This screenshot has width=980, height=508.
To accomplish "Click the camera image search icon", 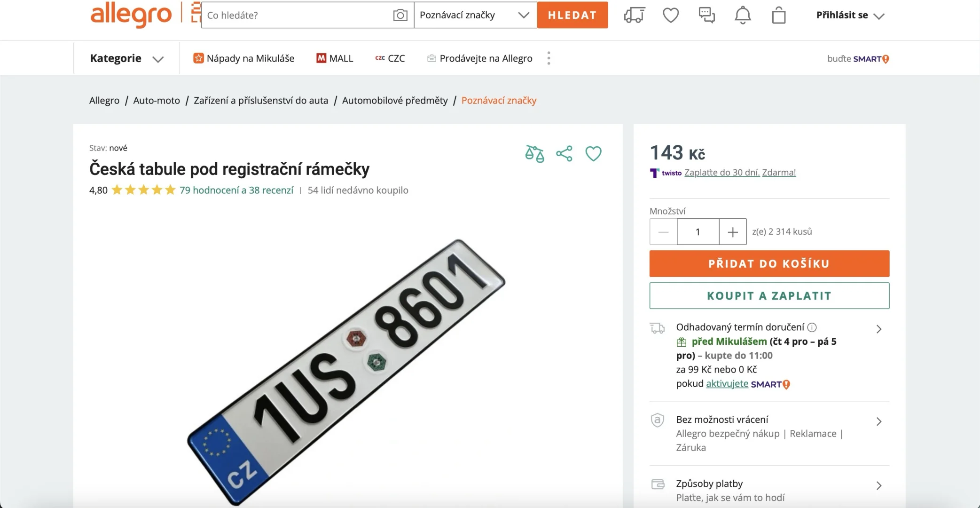I will tap(400, 15).
